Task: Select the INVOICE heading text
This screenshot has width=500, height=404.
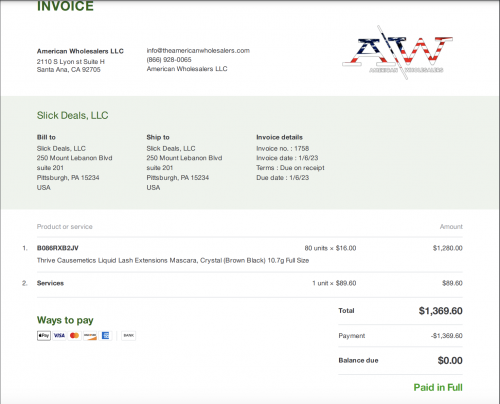Action: (65, 6)
